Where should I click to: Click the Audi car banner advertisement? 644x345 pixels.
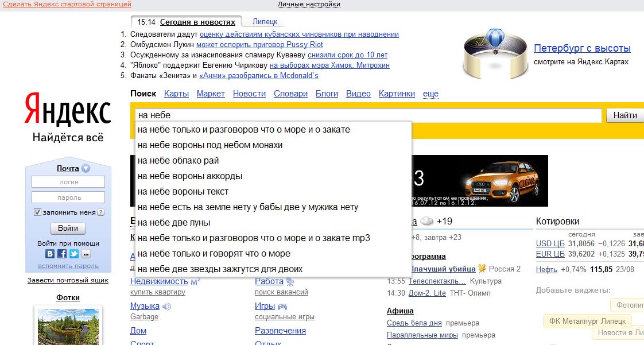[480, 181]
